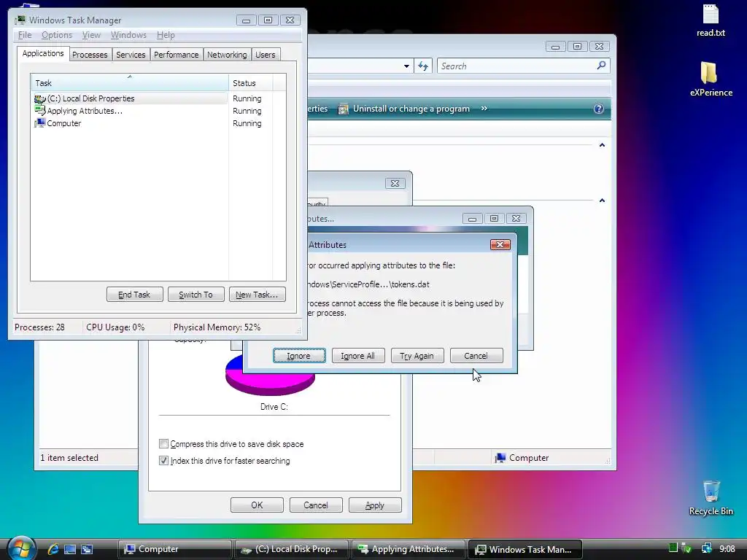Open the View menu in Task Manager
This screenshot has height=560, width=747.
(x=91, y=35)
